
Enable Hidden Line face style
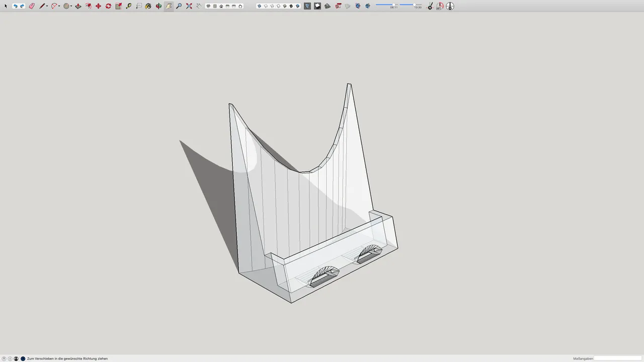[x=279, y=6]
